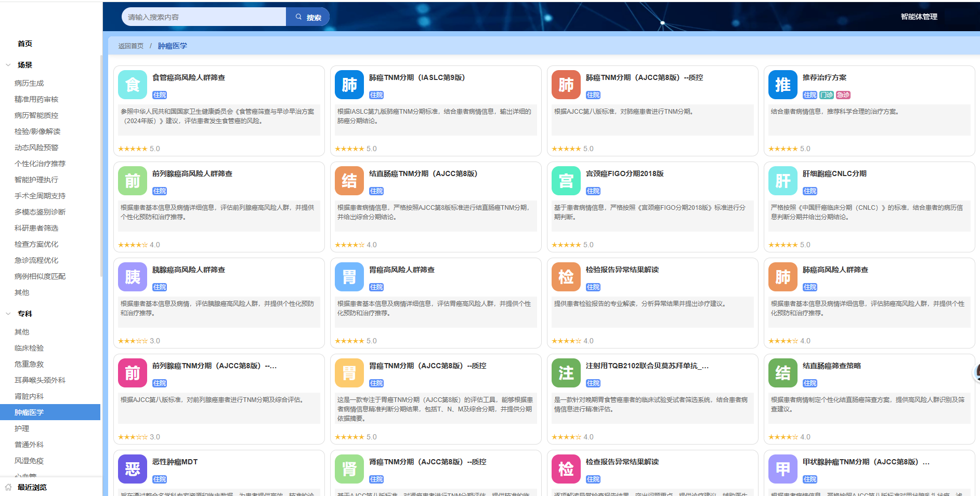Image resolution: width=980 pixels, height=496 pixels.
Task: Open 智能体管理 in the header
Action: click(x=919, y=17)
